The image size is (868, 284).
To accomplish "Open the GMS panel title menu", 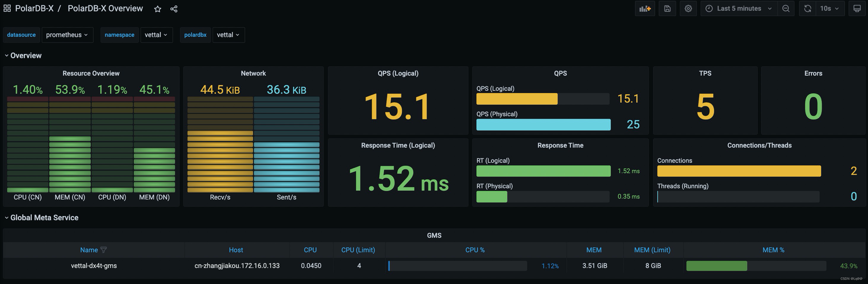I will (x=434, y=235).
